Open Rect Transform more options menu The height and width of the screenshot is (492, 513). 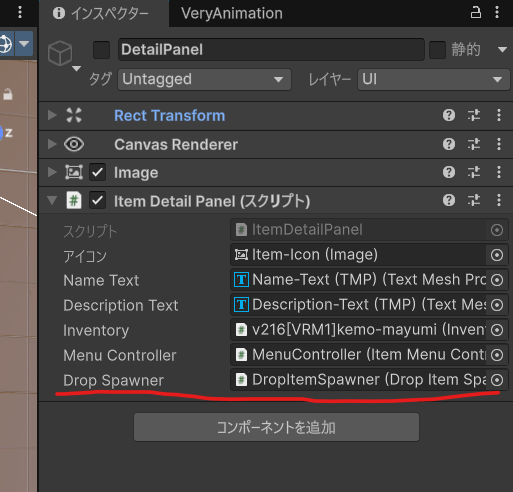click(x=499, y=115)
